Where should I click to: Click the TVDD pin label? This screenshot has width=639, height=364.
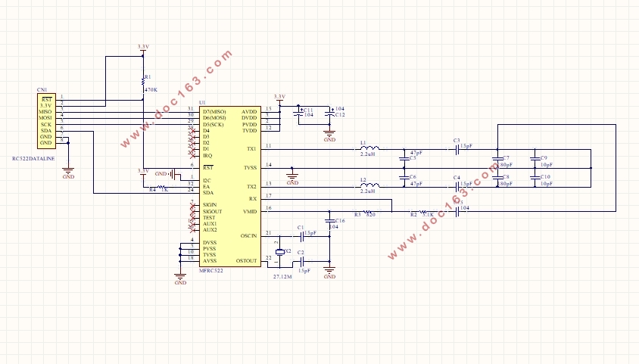(249, 131)
